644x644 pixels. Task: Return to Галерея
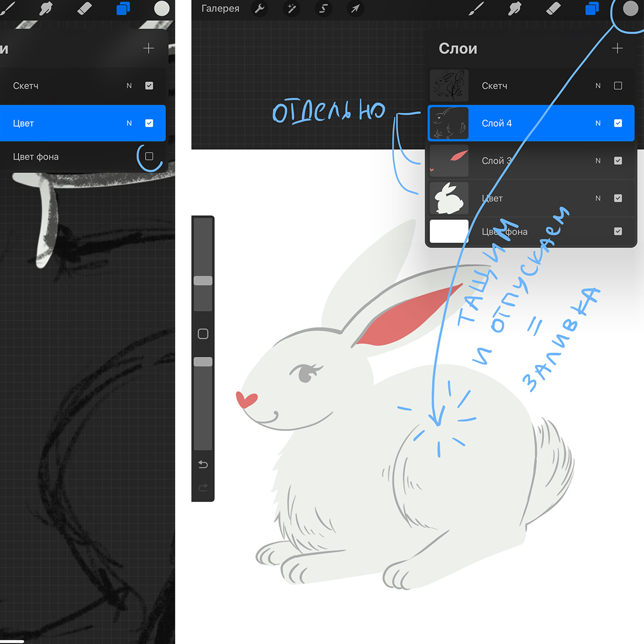point(221,9)
